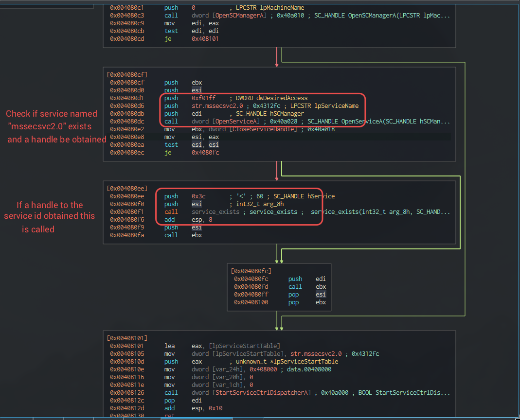Click StartServiceCtrlDispatcherA call at 0x00408126
Image resolution: width=520 pixels, height=420 pixels.
click(262, 393)
